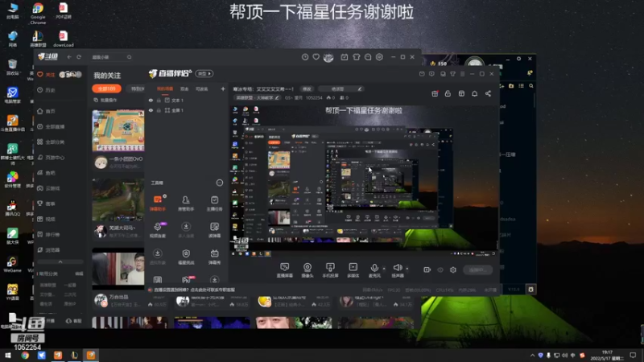This screenshot has height=362, width=644.
Task: Select the second scene tab
Action: click(x=184, y=88)
